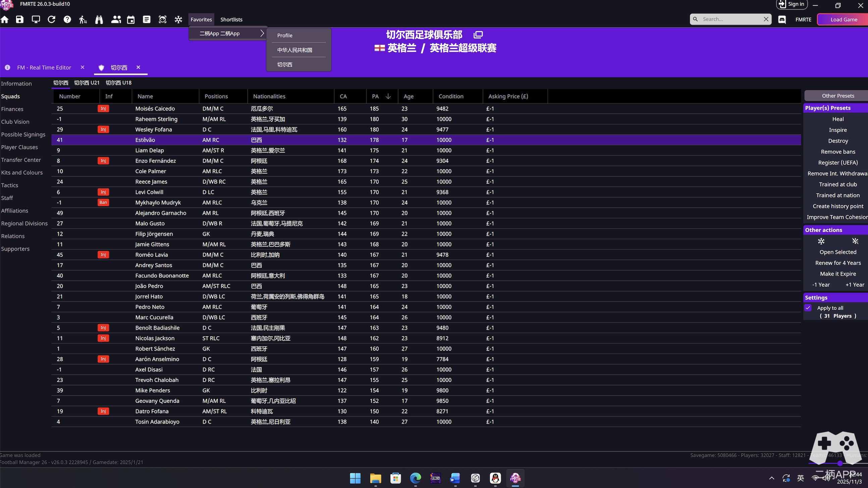Click the freeze snowflake under Other actions
Image resolution: width=868 pixels, height=488 pixels.
[821, 241]
